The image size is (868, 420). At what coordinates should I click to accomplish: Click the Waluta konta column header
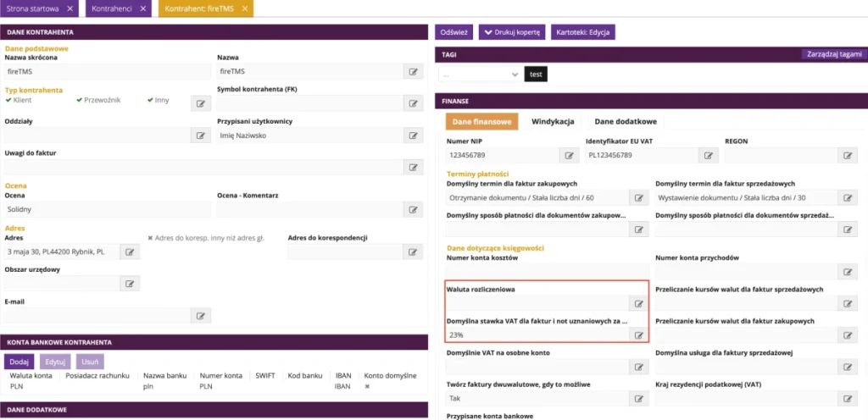31,376
